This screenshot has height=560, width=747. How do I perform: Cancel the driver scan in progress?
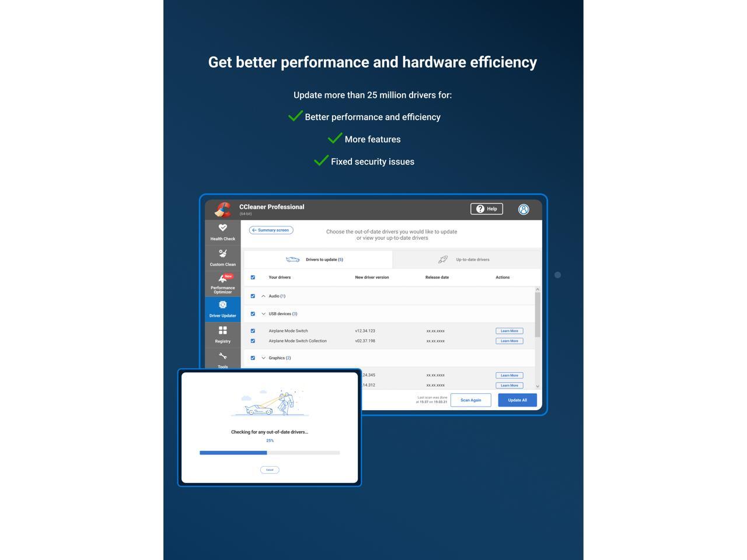click(x=270, y=469)
